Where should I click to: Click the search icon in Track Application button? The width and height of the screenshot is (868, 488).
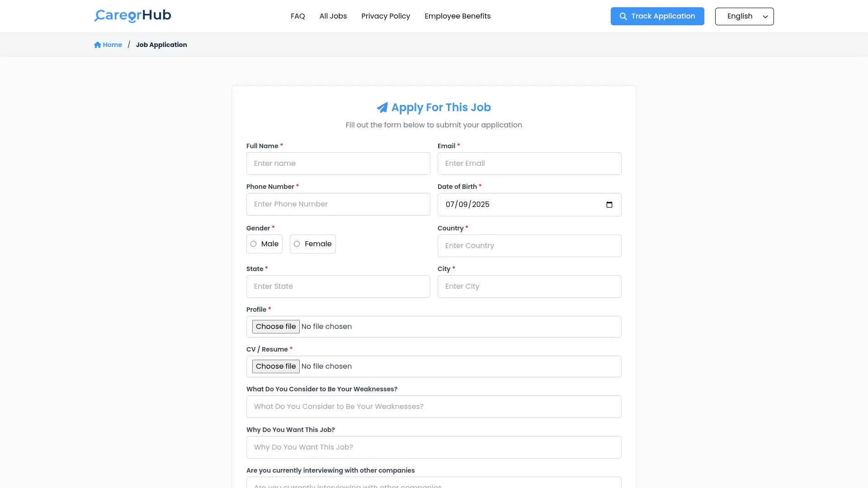[623, 16]
